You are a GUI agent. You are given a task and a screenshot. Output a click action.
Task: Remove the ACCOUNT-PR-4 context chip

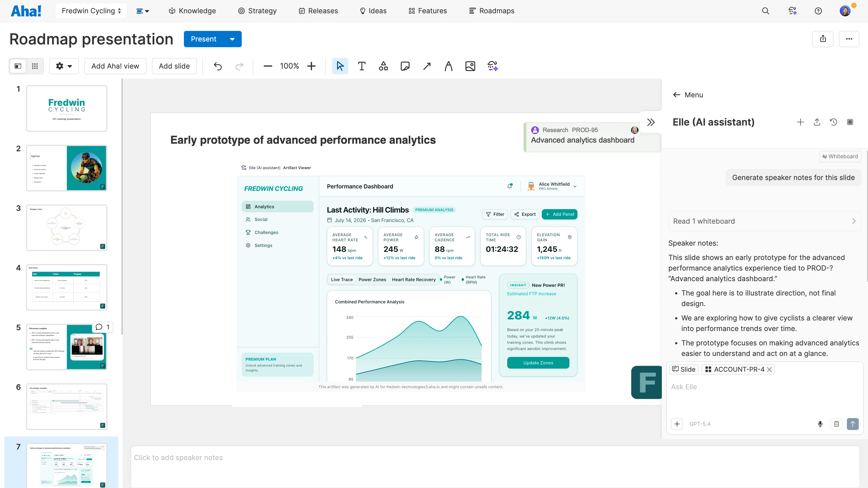pyautogui.click(x=769, y=370)
